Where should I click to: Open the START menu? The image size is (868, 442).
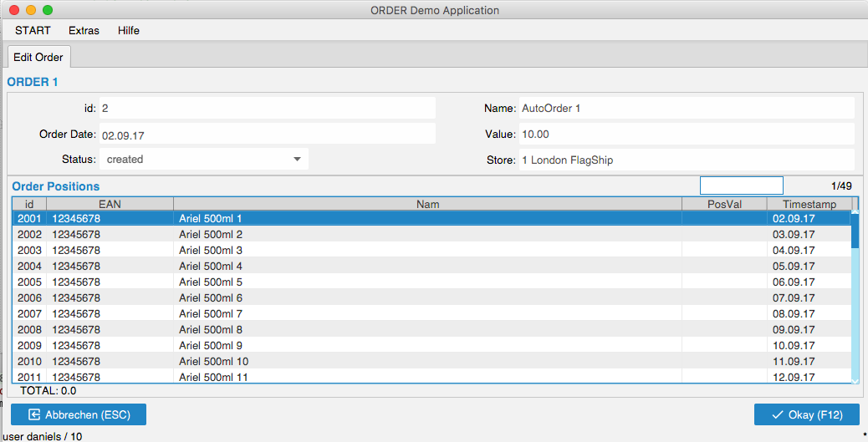tap(33, 31)
